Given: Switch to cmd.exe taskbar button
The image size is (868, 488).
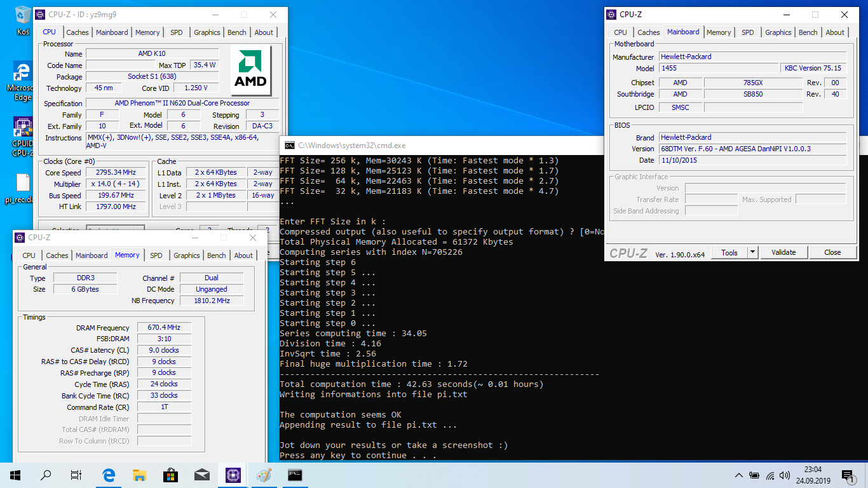Looking at the screenshot, I should [295, 475].
